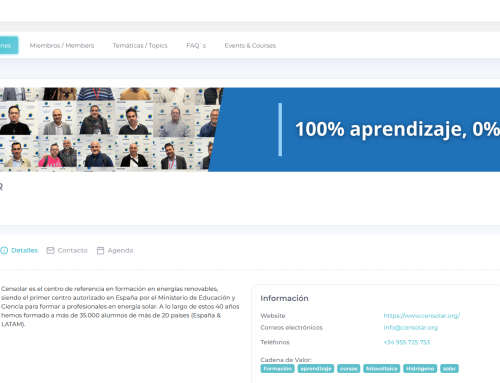Select the highlighted teal tab ending in 'nes'

pyautogui.click(x=9, y=45)
